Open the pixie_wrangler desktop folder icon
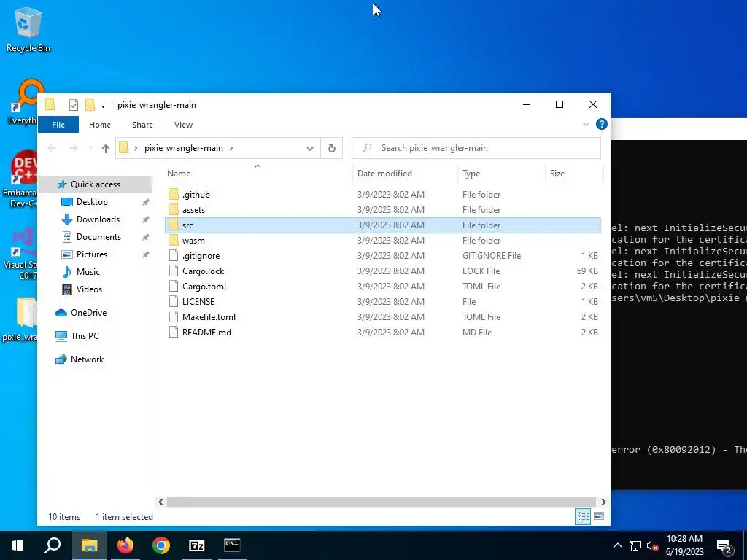Image resolution: width=747 pixels, height=560 pixels. 21,319
